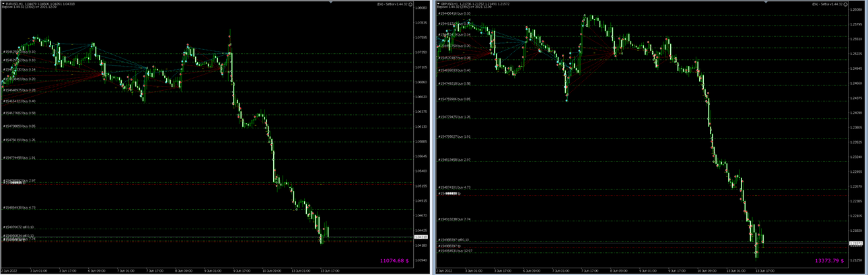Click 2 Jun 2022 date on GBPUSD time axis

tap(444, 271)
